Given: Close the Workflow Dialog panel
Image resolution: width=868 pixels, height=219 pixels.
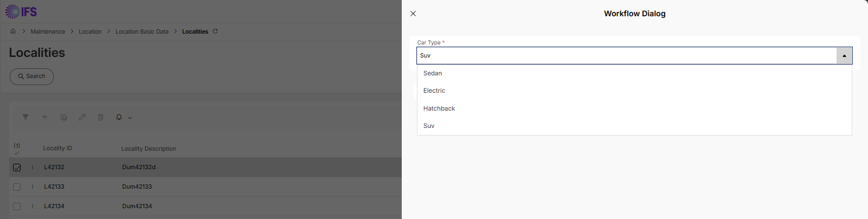Looking at the screenshot, I should (x=413, y=14).
